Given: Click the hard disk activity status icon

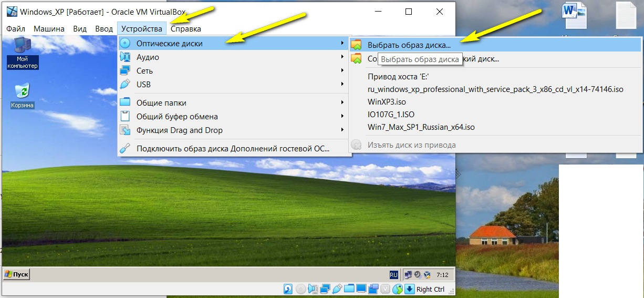Looking at the screenshot, I should click(288, 289).
